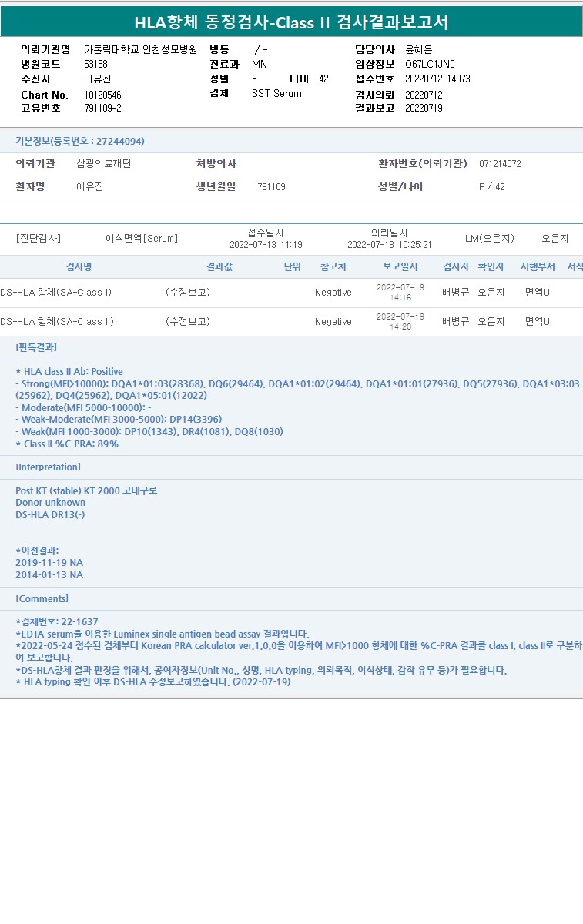Click the 확인자 column header
This screenshot has height=924, width=583.
(491, 266)
